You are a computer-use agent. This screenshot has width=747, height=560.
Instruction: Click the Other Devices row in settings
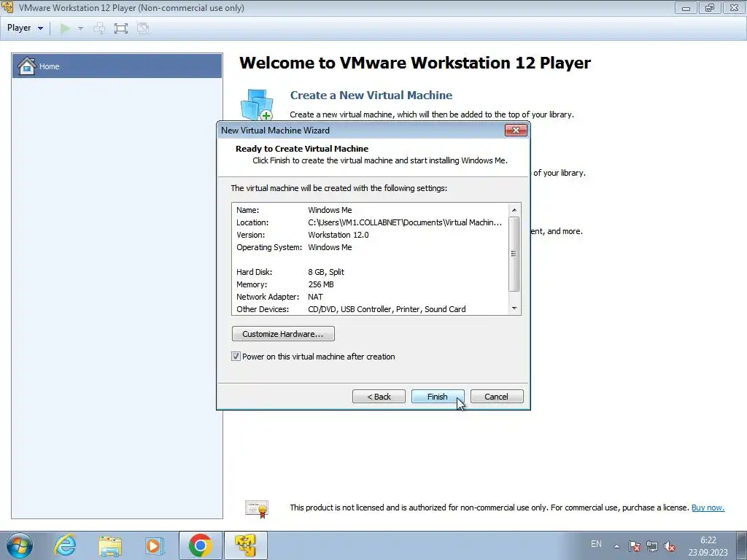351,309
